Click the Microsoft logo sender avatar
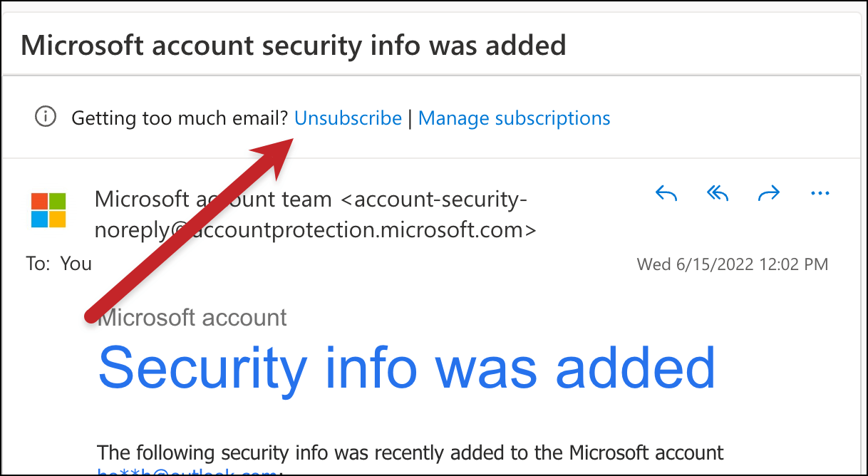The height and width of the screenshot is (476, 868). [x=48, y=210]
